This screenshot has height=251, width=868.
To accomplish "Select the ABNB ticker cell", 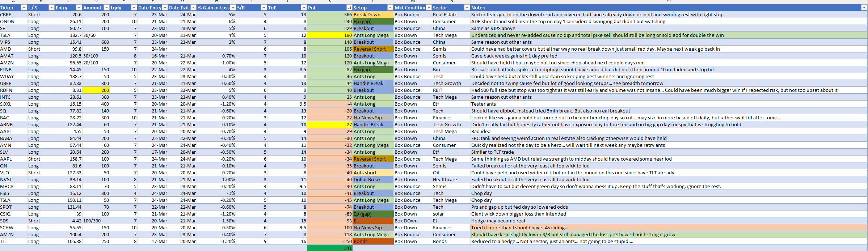I will pos(13,124).
